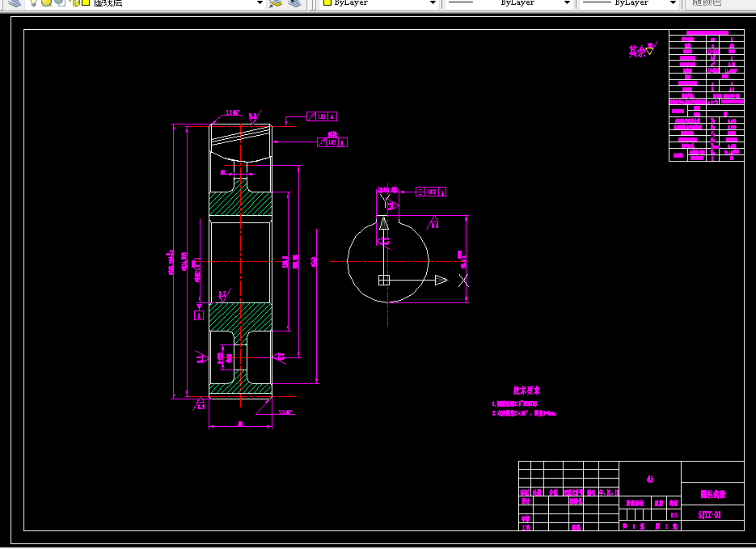Select the 技术要求 heading text
Image resolution: width=756 pixels, height=549 pixels.
[x=526, y=390]
